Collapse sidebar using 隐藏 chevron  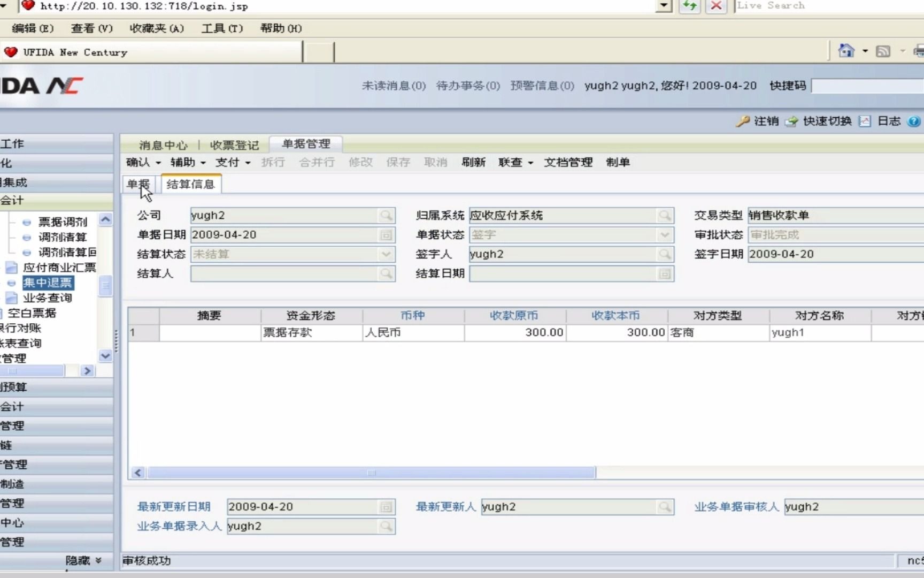click(x=98, y=560)
